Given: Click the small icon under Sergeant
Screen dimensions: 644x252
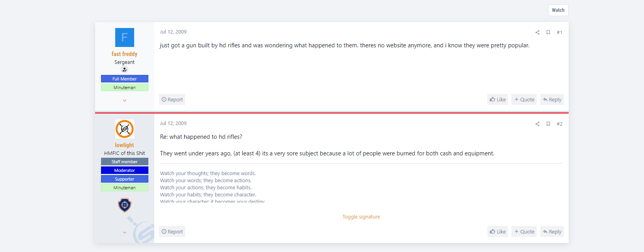Looking at the screenshot, I should tap(124, 69).
